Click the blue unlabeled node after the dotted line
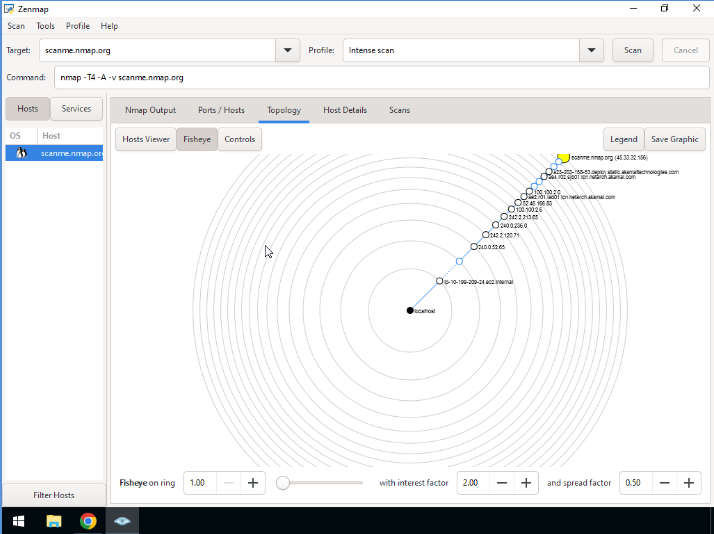This screenshot has width=714, height=534. [x=459, y=261]
